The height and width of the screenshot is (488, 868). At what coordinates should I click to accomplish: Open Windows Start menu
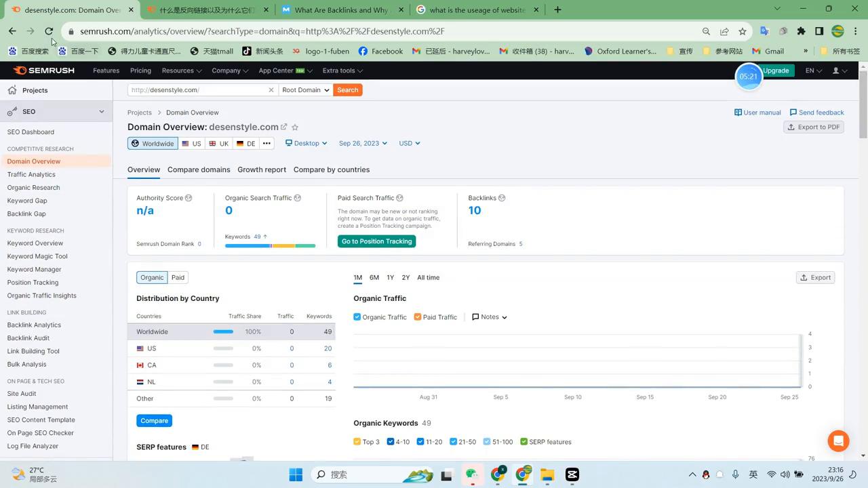[296, 474]
